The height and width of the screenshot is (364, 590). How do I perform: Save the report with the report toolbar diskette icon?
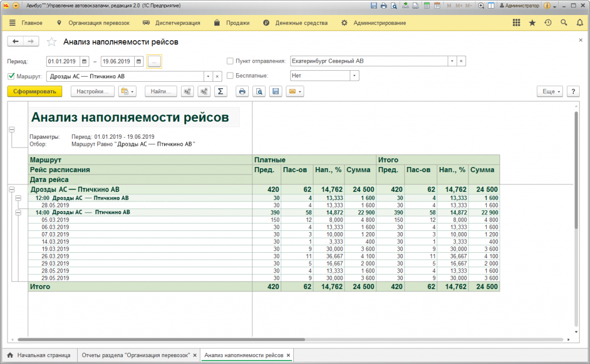pyautogui.click(x=276, y=92)
